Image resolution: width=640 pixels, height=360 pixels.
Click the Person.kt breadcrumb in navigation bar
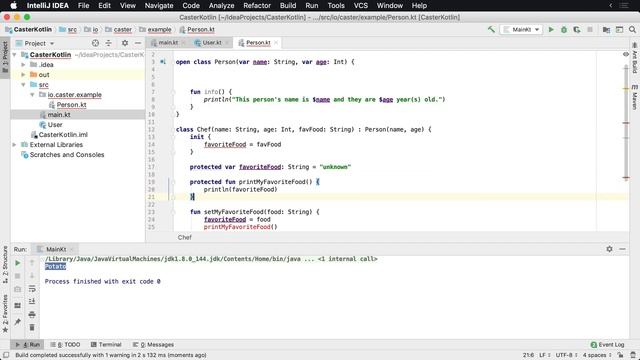tap(201, 29)
